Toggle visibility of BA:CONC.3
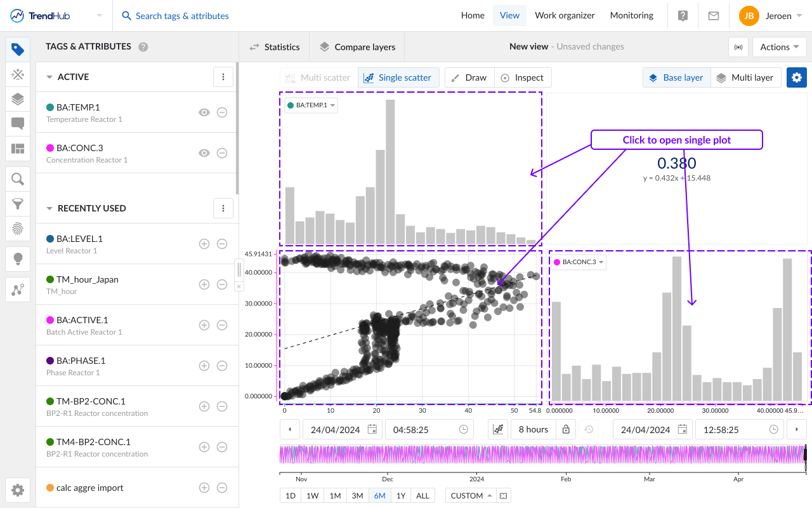The width and height of the screenshot is (812, 508). [204, 153]
